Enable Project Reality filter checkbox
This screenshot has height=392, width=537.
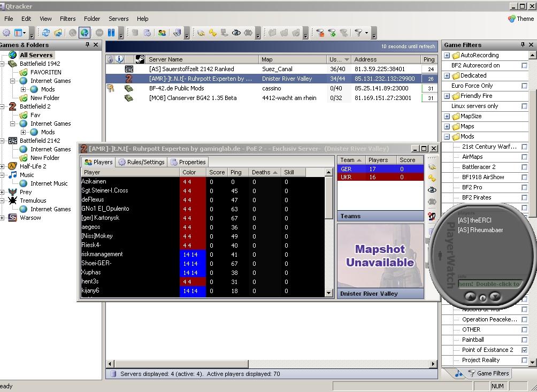pyautogui.click(x=524, y=360)
